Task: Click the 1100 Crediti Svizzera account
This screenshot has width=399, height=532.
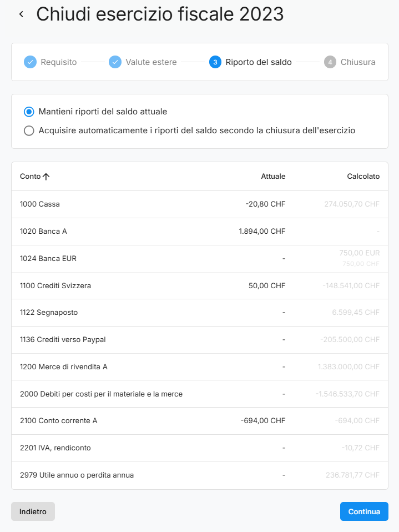Action: (55, 285)
